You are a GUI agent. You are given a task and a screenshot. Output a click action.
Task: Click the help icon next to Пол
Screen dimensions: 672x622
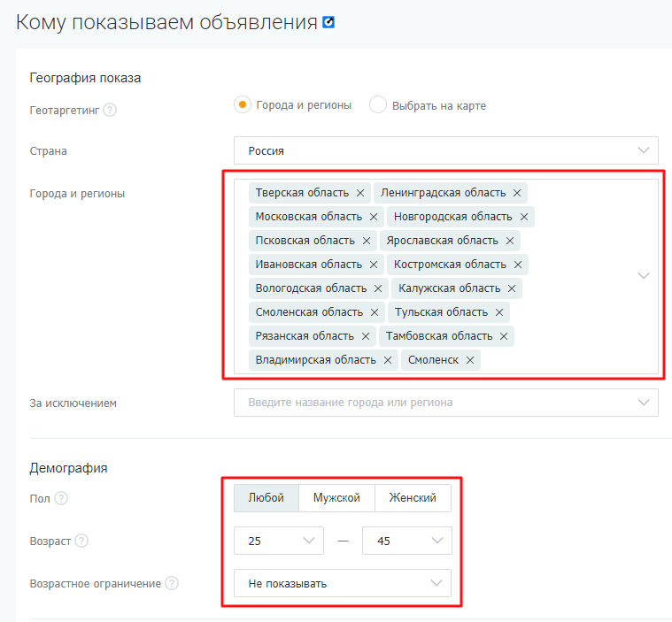coord(61,498)
